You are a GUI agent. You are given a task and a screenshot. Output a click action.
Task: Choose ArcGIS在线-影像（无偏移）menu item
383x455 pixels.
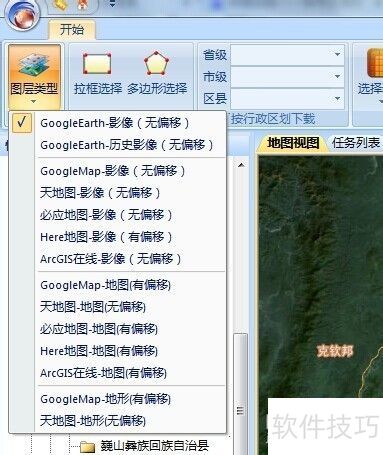coord(111,259)
